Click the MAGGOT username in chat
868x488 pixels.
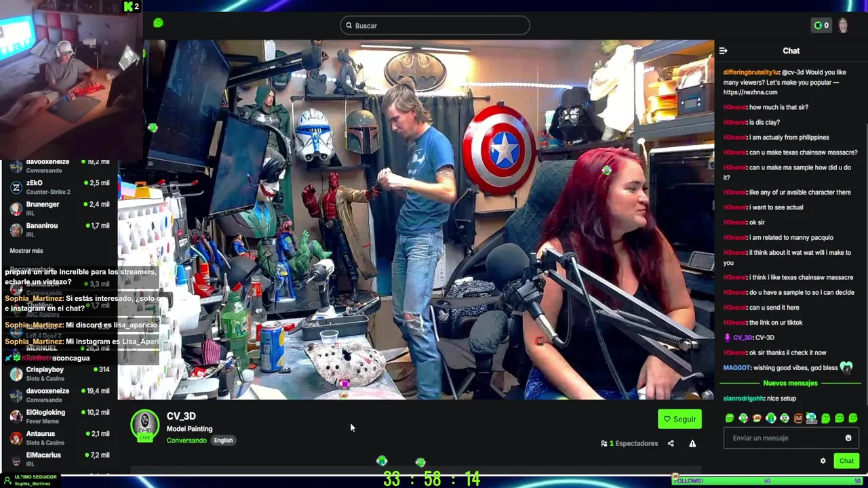click(736, 367)
